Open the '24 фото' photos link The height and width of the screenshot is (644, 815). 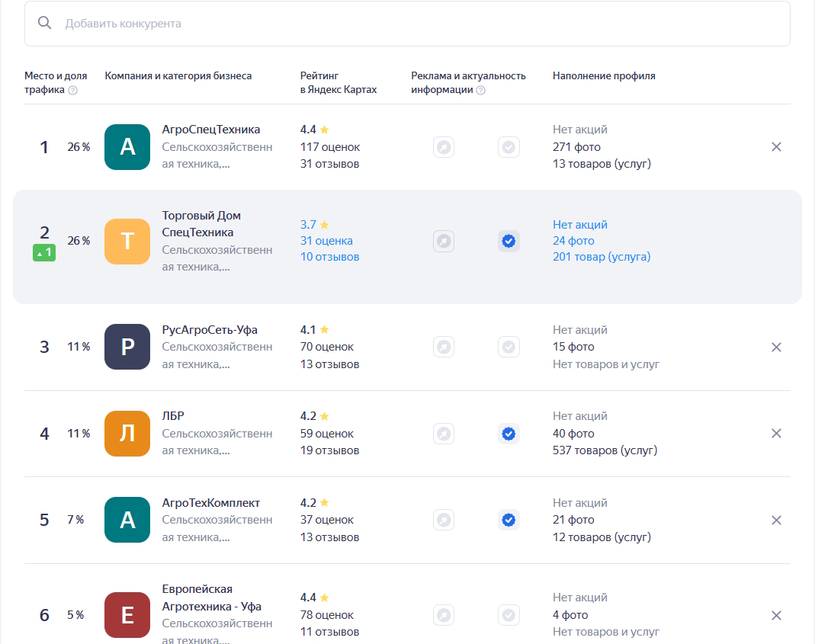pyautogui.click(x=573, y=241)
